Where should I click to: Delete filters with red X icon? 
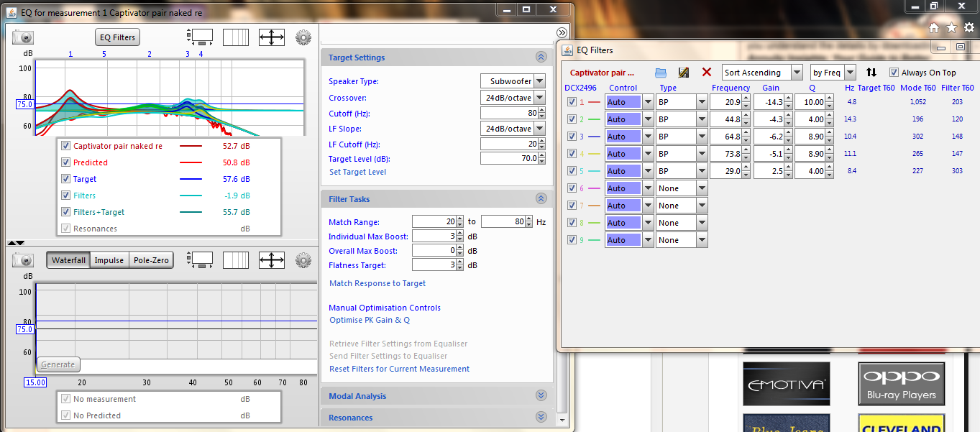pos(706,73)
